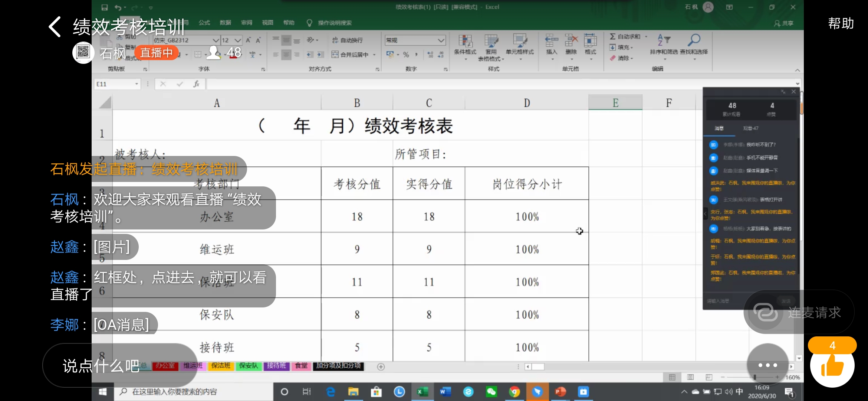This screenshot has height=401, width=868.
Task: Open WeChat from the Windows taskbar
Action: tap(491, 392)
